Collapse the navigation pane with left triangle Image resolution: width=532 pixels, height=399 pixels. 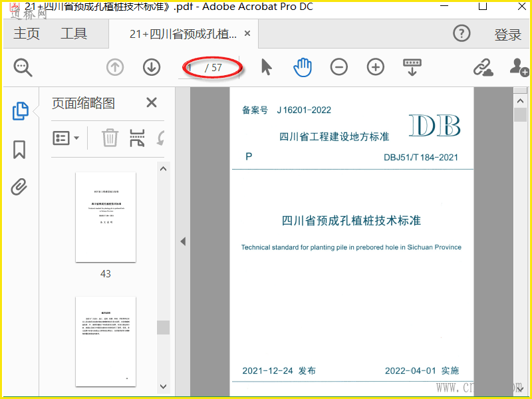(x=183, y=241)
